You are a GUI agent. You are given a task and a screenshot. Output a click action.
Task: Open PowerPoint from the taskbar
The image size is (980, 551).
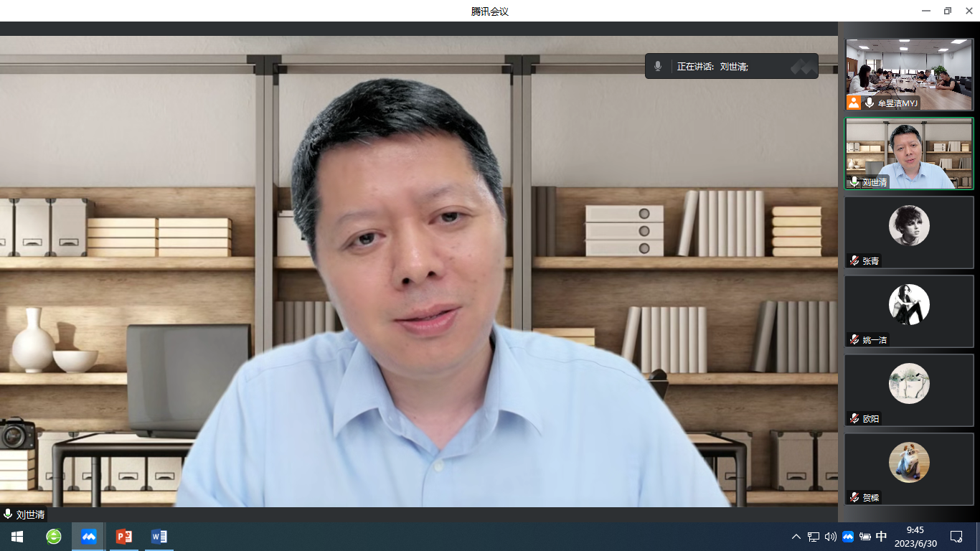tap(124, 537)
